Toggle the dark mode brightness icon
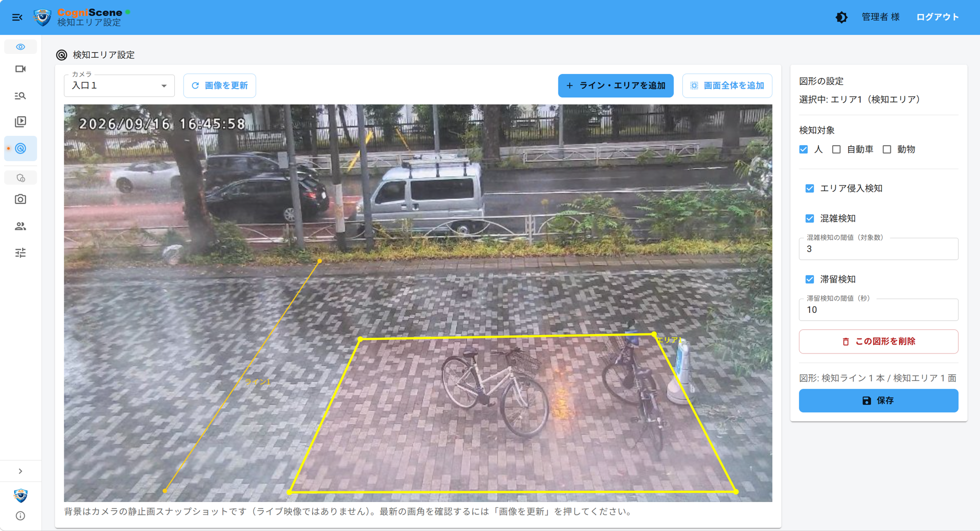This screenshot has width=980, height=531. (842, 17)
